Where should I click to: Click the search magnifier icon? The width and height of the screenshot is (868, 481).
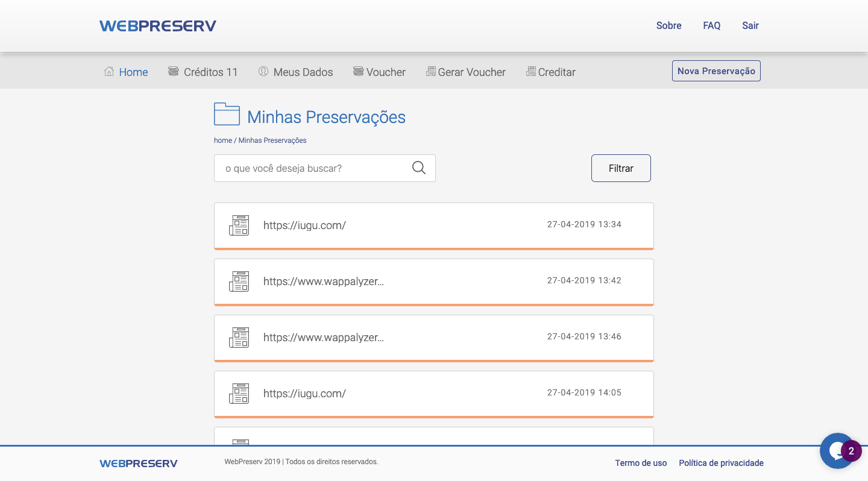(419, 168)
